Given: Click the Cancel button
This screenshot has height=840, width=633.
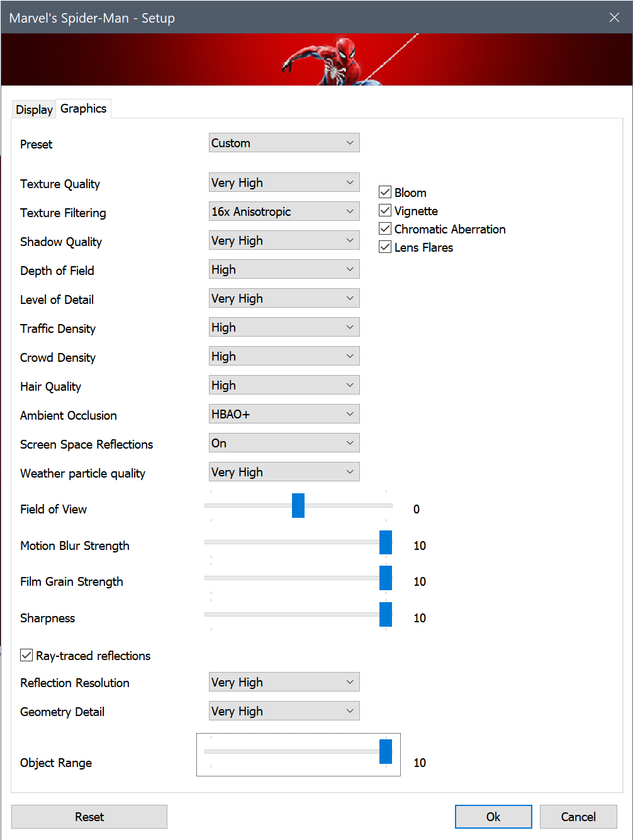Looking at the screenshot, I should [x=578, y=817].
